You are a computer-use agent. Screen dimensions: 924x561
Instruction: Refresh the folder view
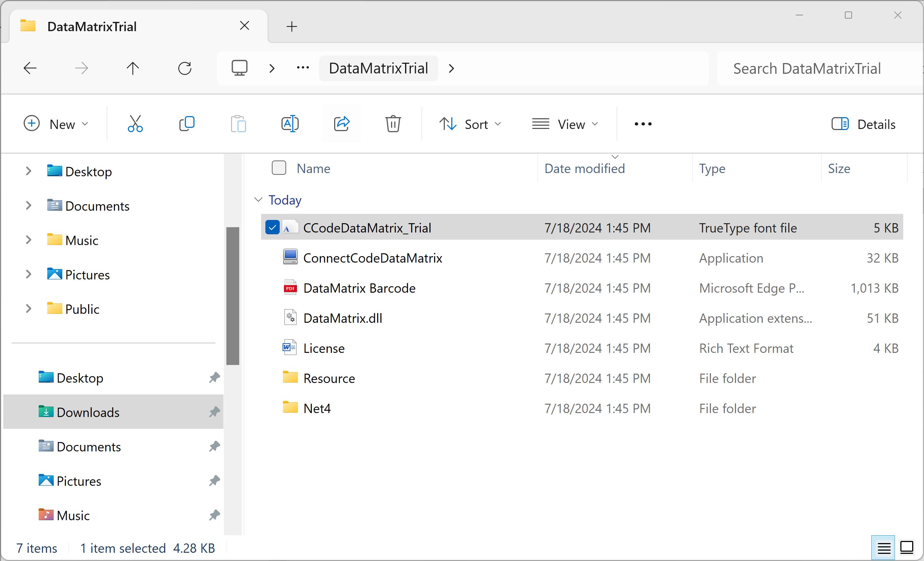coord(184,68)
